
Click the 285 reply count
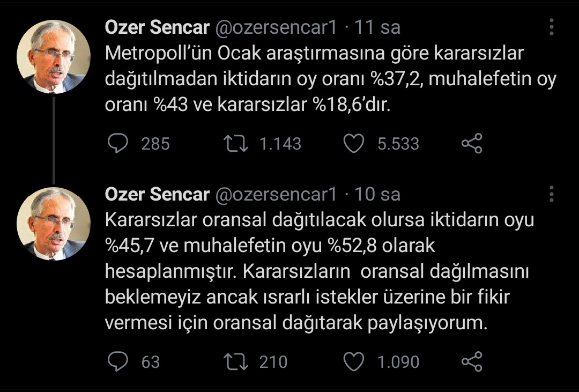pyautogui.click(x=155, y=143)
